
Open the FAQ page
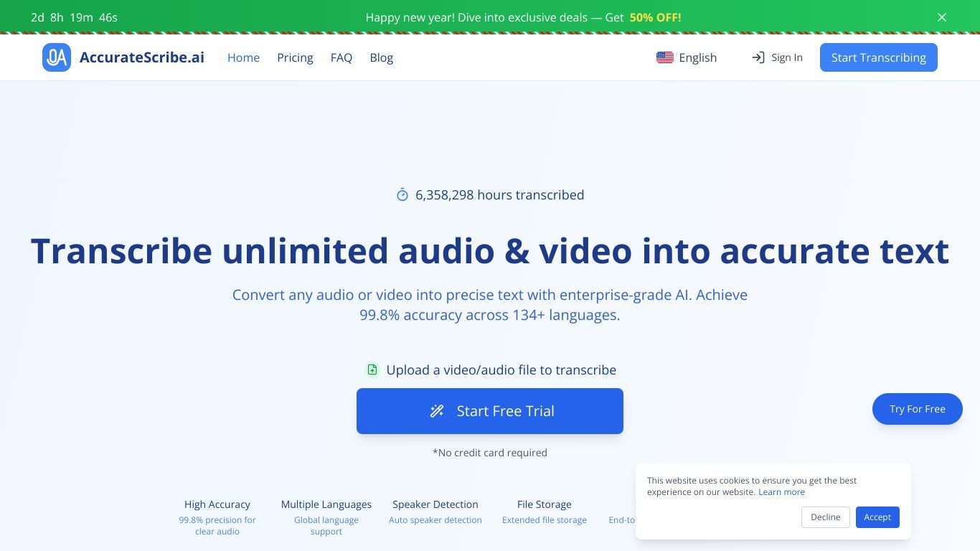341,57
